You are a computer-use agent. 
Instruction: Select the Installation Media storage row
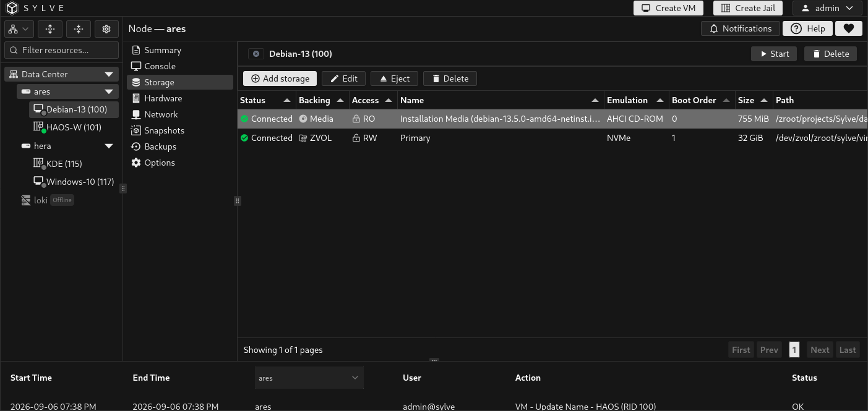(x=552, y=119)
